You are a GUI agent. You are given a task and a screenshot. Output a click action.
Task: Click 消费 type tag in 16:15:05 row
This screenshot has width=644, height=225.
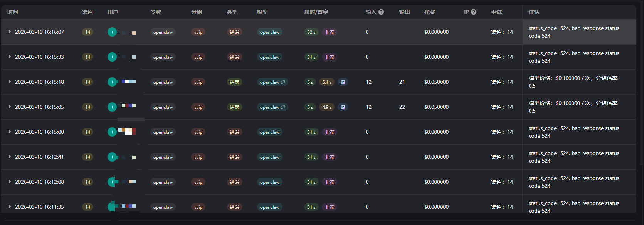point(235,107)
